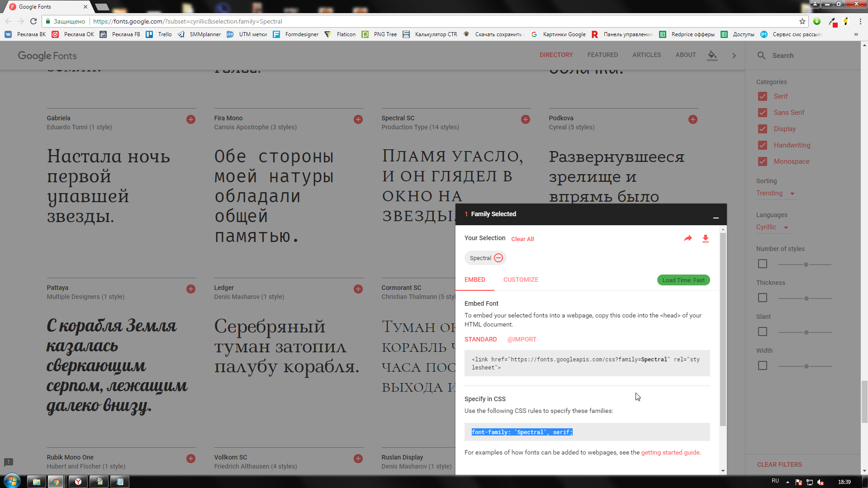Open the getting started guide link

pyautogui.click(x=670, y=452)
